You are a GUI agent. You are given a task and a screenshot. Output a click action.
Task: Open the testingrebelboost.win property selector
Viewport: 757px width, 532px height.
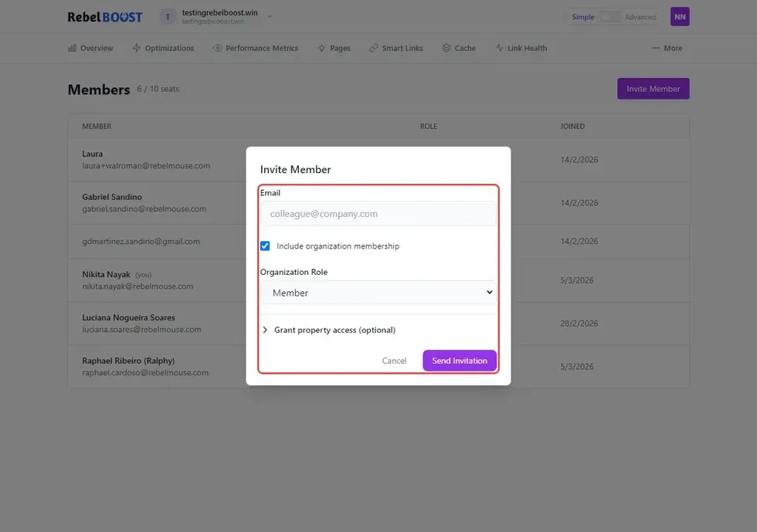tap(219, 17)
